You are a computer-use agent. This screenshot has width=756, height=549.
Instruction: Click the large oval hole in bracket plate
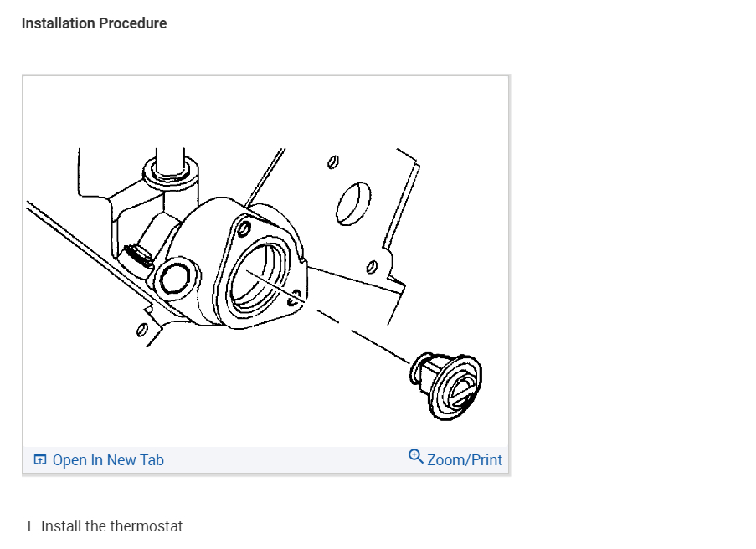pos(353,203)
